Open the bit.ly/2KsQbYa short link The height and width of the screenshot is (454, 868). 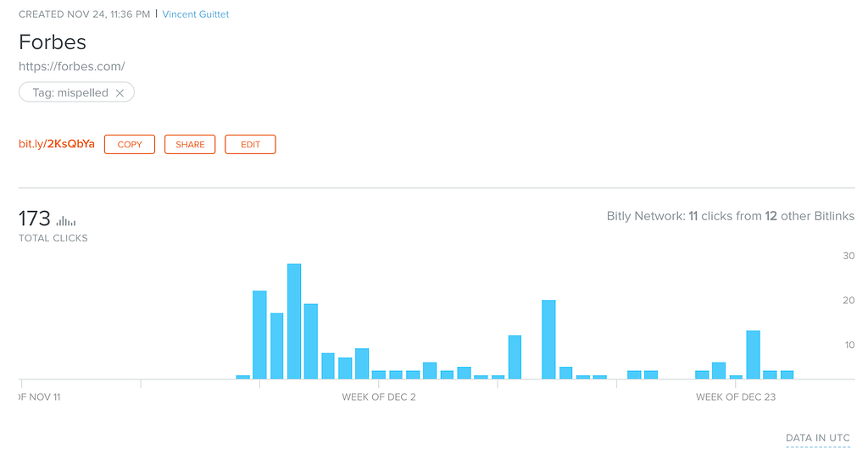57,144
